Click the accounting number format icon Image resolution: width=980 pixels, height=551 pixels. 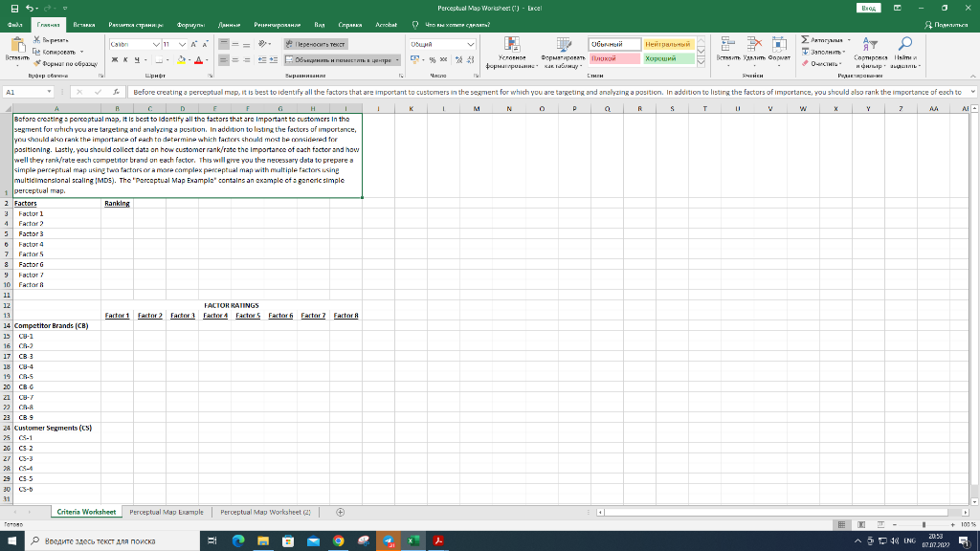(x=415, y=60)
